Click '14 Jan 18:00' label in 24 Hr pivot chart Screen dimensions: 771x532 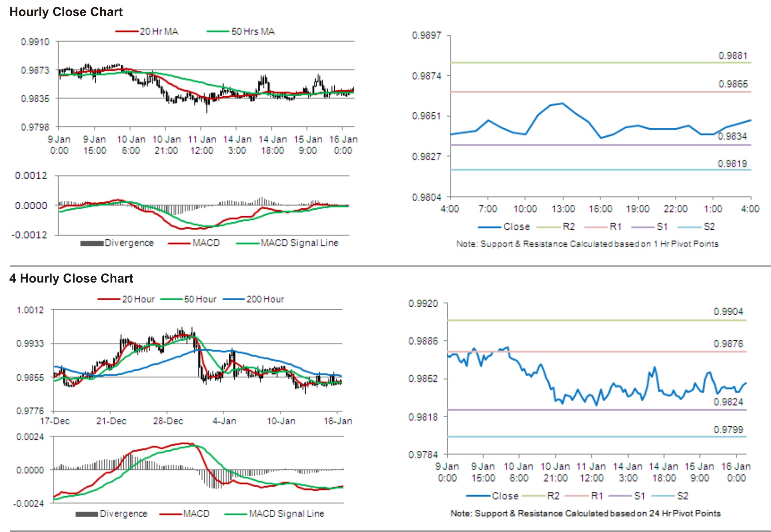pyautogui.click(x=664, y=472)
